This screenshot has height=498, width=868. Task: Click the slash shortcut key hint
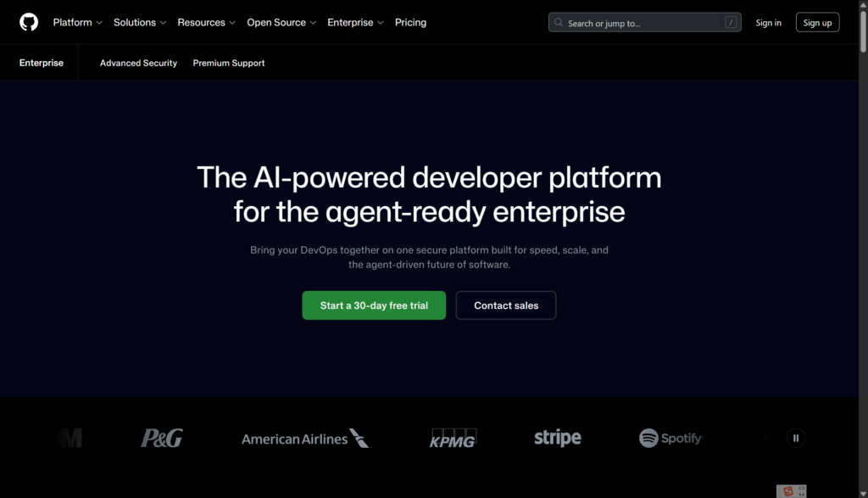[731, 23]
